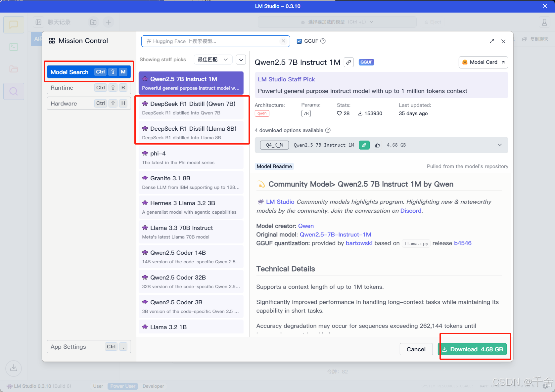Screen dimensions: 555x392
Task: Click the GGUF badge beside model title
Action: (366, 62)
